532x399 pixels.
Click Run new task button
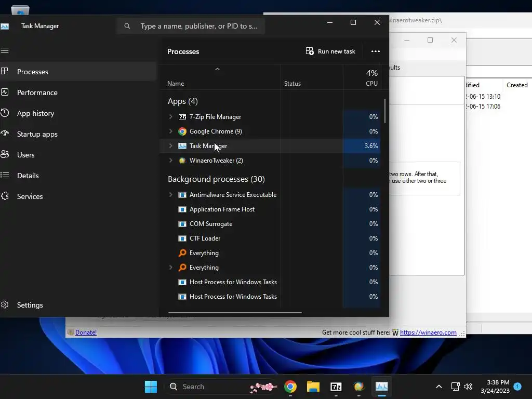[330, 51]
